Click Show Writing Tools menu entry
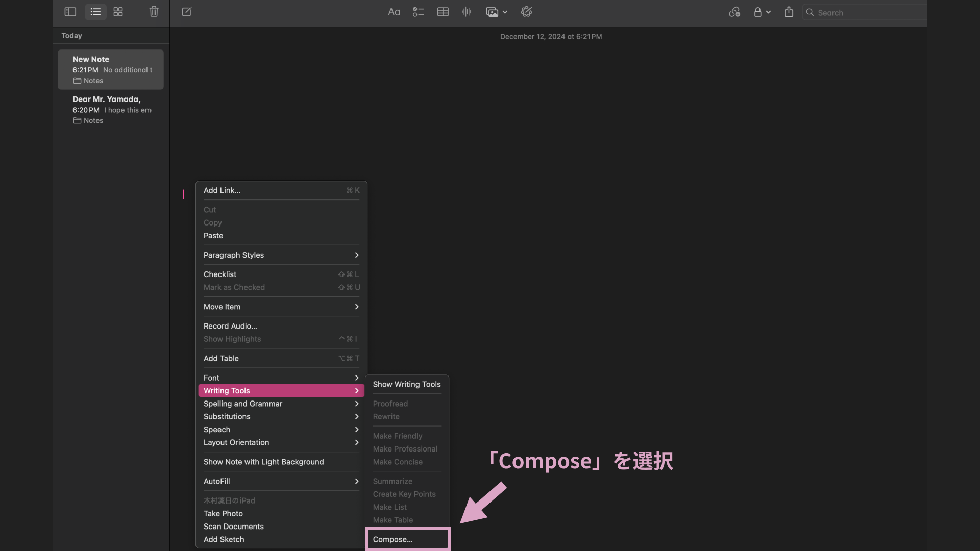The width and height of the screenshot is (980, 551). [x=406, y=384]
